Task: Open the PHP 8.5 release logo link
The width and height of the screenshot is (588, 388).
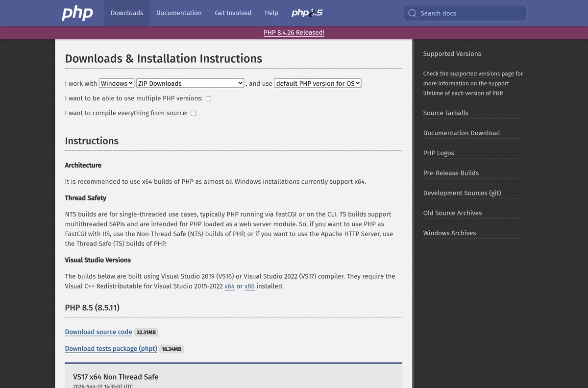Action: tap(307, 13)
